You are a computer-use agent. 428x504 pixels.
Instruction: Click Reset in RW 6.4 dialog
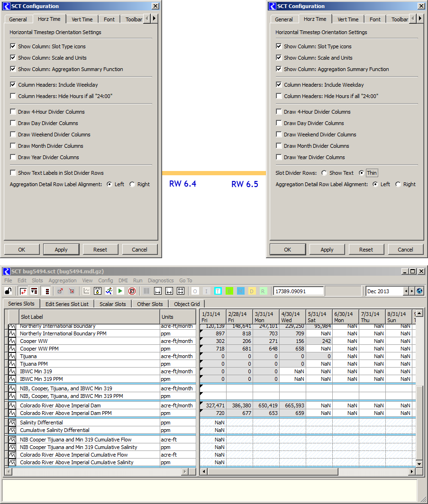pyautogui.click(x=100, y=250)
